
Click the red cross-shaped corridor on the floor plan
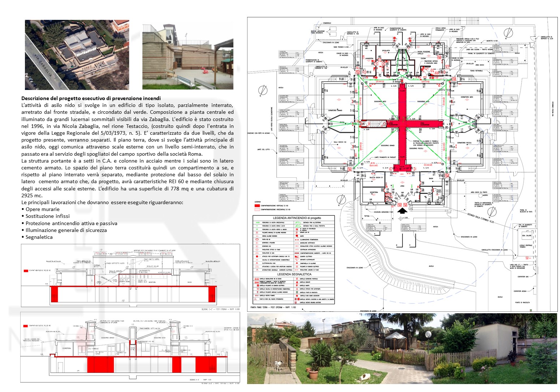coord(402,124)
